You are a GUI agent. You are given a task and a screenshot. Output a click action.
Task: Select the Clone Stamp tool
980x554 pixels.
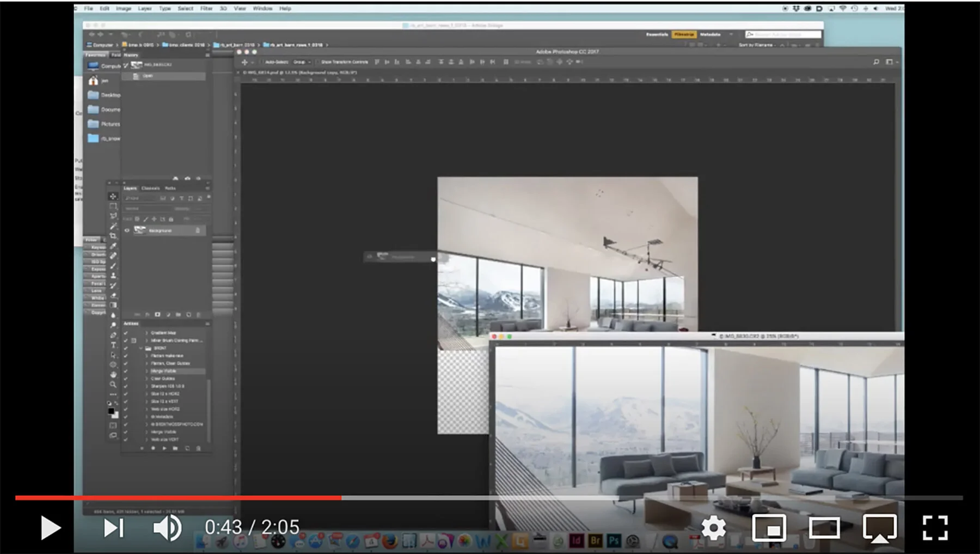click(x=113, y=276)
